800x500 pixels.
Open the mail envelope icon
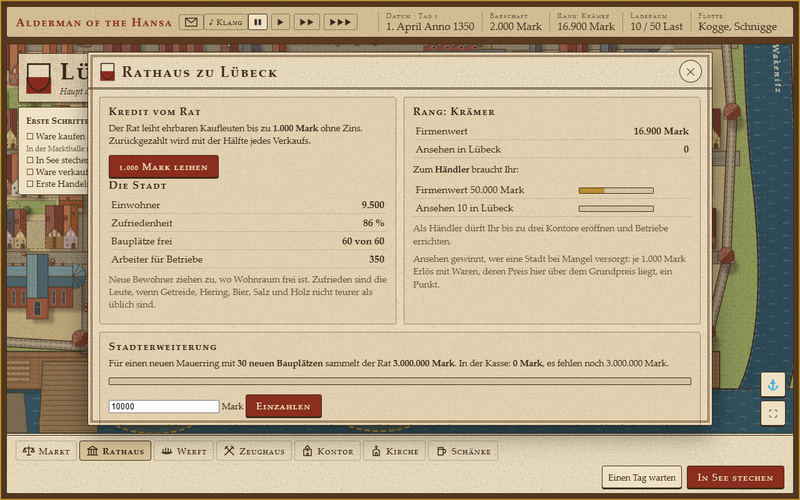pyautogui.click(x=191, y=22)
